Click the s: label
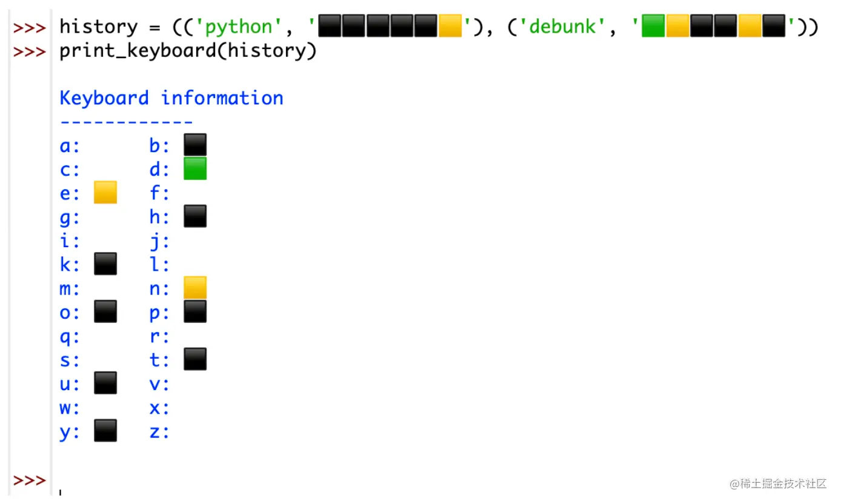The image size is (841, 504). [x=70, y=360]
